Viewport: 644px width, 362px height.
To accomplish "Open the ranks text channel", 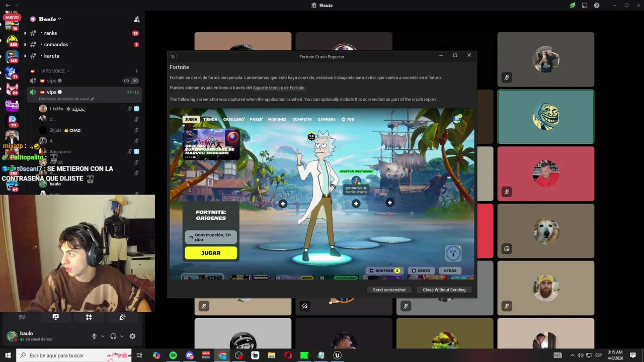I will tap(84, 33).
